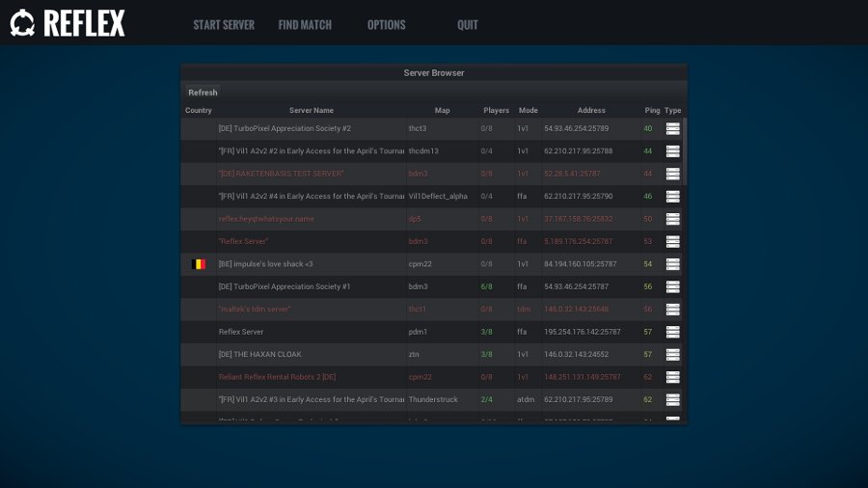Select Quit from the top menu
This screenshot has width=868, height=488.
pyautogui.click(x=467, y=25)
